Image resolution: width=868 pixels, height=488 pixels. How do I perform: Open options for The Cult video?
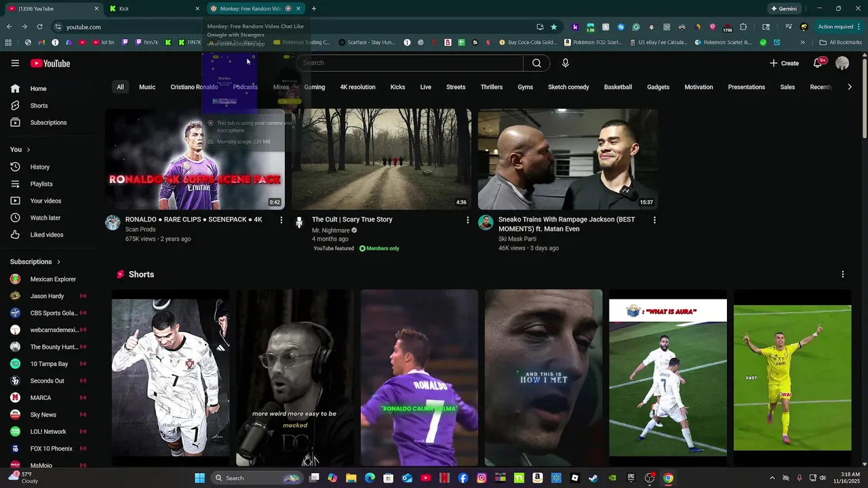pos(467,220)
